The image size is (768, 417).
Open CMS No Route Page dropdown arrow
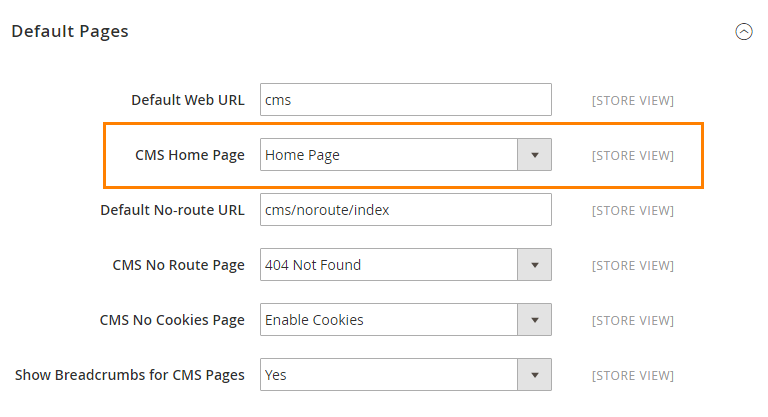534,265
